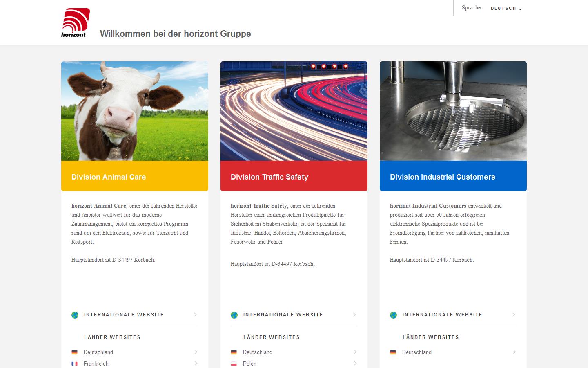Click German flag icon in Industrial Customers list
588x368 pixels.
click(x=393, y=352)
